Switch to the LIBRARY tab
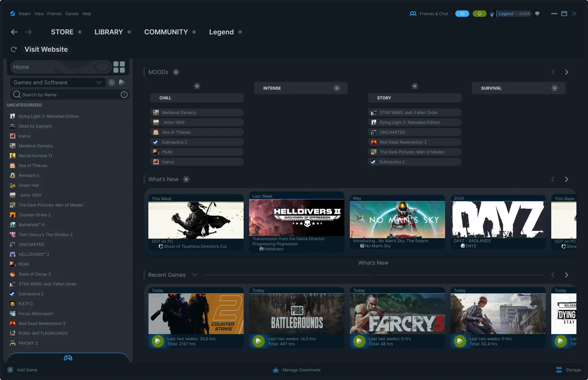This screenshot has width=588, height=380. pyautogui.click(x=109, y=32)
